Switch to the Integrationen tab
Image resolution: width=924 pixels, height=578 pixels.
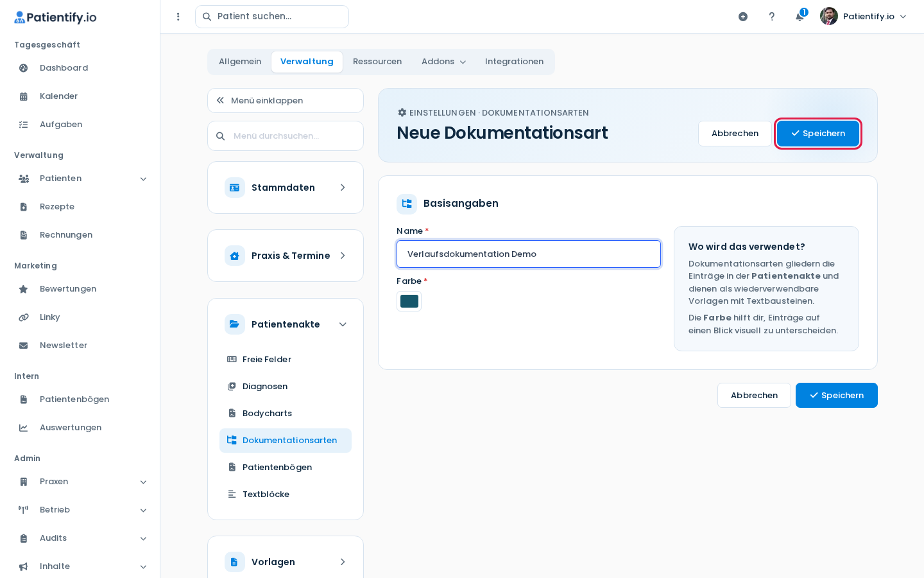[x=514, y=62]
